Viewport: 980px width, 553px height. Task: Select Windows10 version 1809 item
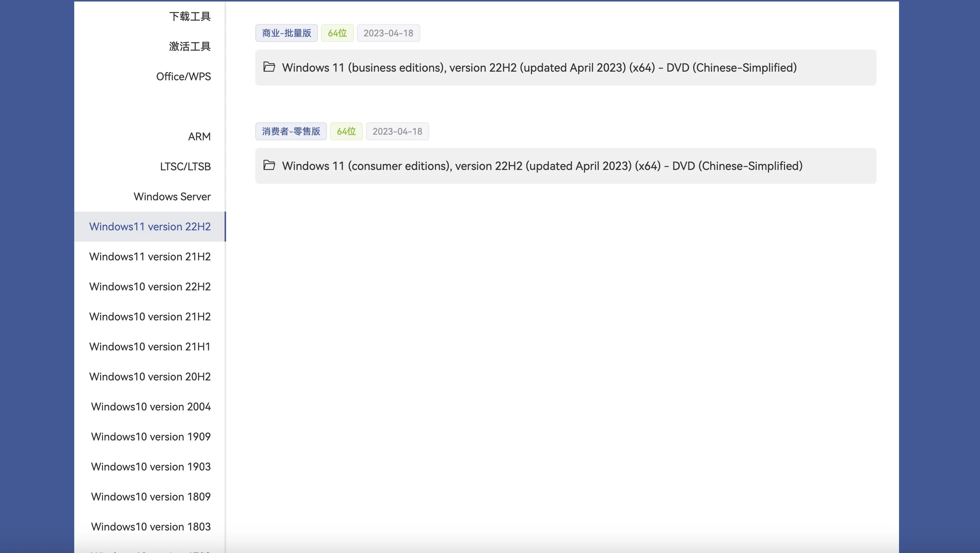click(x=150, y=497)
